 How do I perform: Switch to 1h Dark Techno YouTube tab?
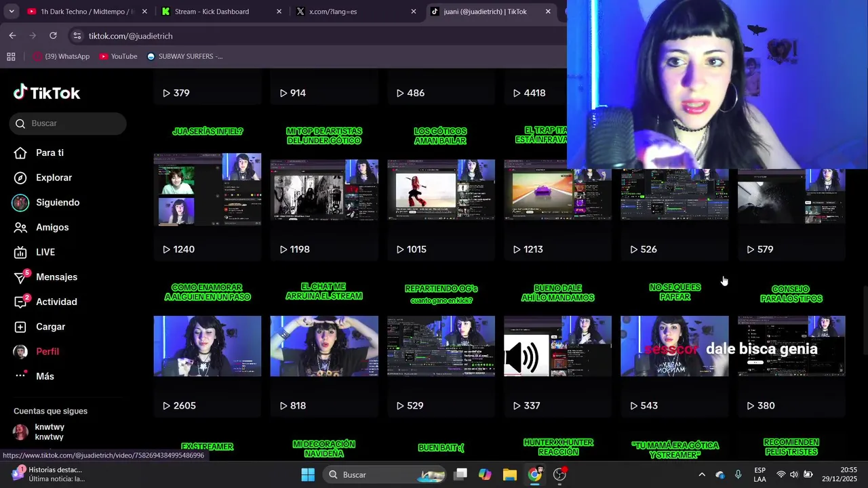tap(87, 12)
